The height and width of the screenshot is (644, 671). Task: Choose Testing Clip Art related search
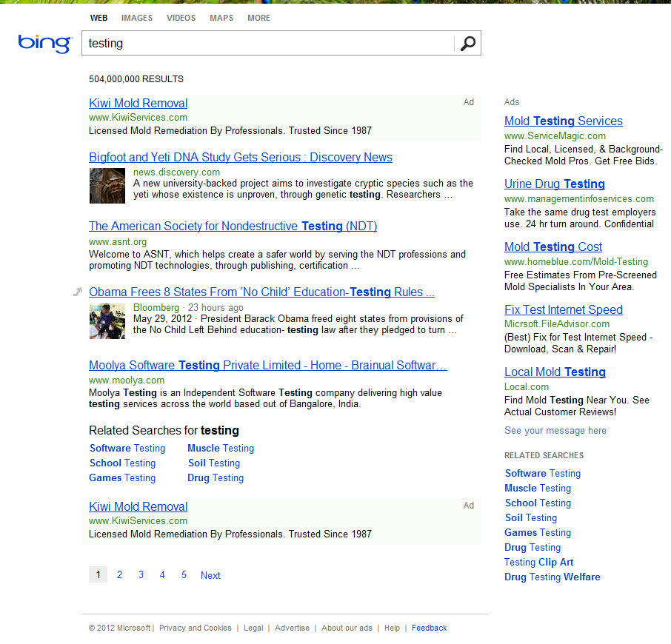[x=538, y=563]
